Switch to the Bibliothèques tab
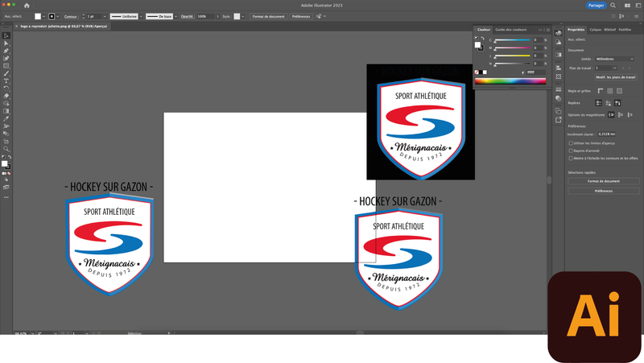 tap(610, 30)
